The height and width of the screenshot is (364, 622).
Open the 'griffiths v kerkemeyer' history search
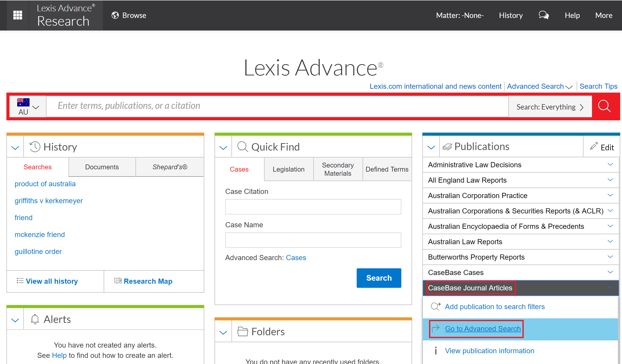click(x=49, y=201)
